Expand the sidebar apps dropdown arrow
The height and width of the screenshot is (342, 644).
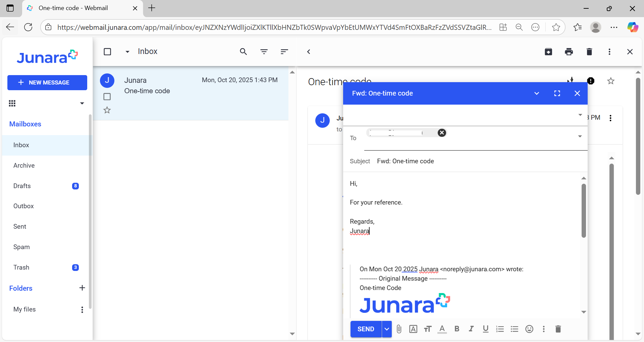pos(82,103)
